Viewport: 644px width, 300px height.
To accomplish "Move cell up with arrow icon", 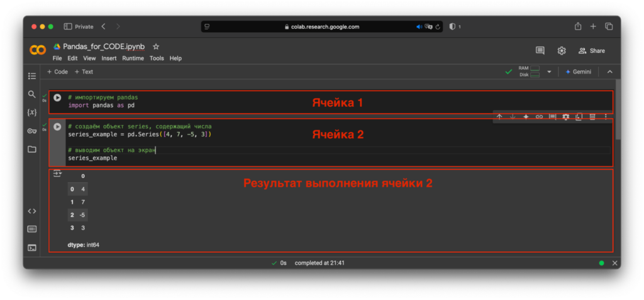I will tap(499, 117).
